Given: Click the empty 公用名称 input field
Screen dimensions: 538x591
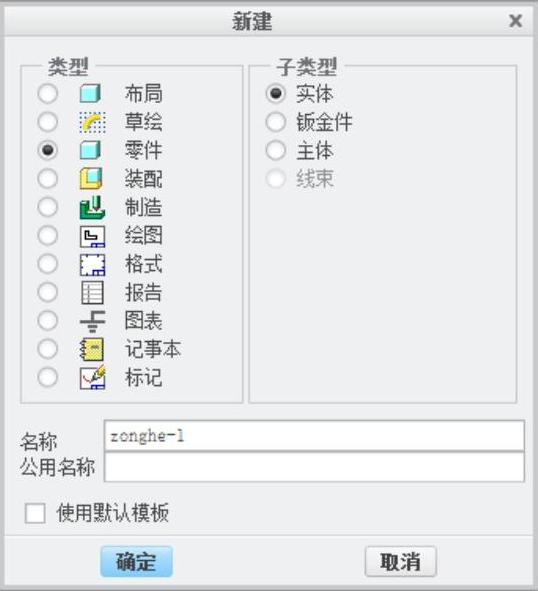Looking at the screenshot, I should click(314, 467).
